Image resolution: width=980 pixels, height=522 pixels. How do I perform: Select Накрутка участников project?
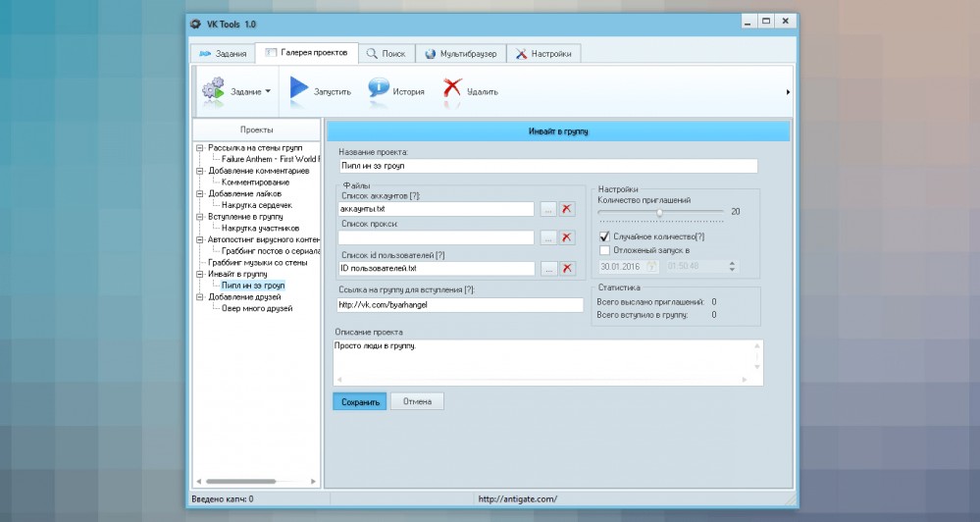click(x=260, y=229)
